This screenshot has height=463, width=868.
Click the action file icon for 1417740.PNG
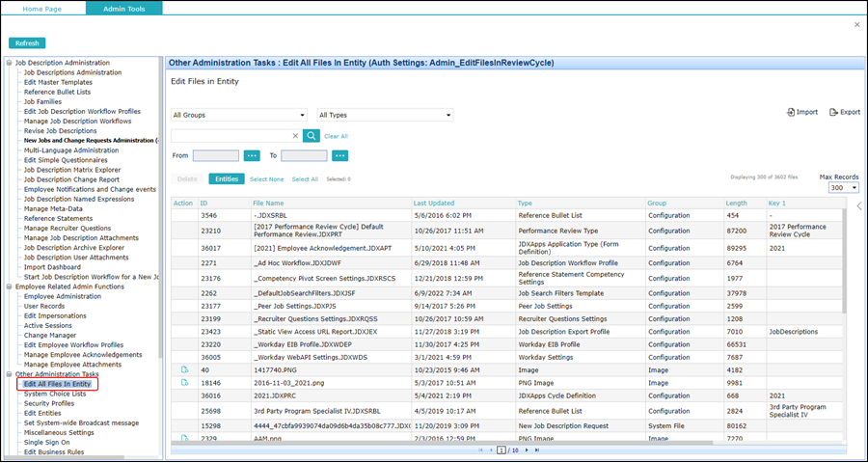185,369
